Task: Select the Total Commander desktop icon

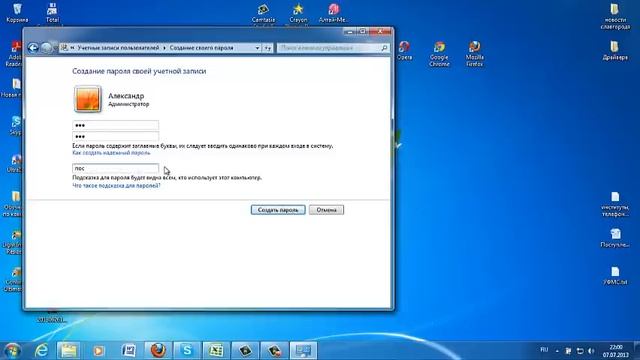Action: coord(52,13)
